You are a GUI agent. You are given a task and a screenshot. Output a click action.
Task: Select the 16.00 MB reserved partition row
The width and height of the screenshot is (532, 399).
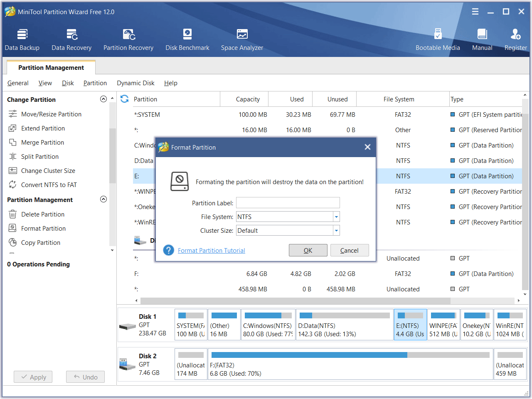(327, 130)
